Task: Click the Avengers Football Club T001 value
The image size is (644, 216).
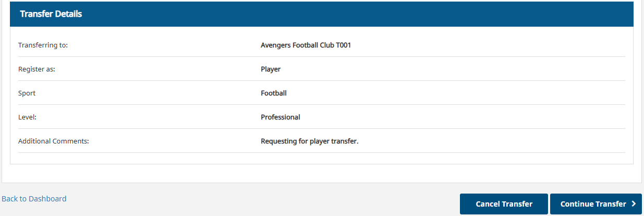Action: 306,45
